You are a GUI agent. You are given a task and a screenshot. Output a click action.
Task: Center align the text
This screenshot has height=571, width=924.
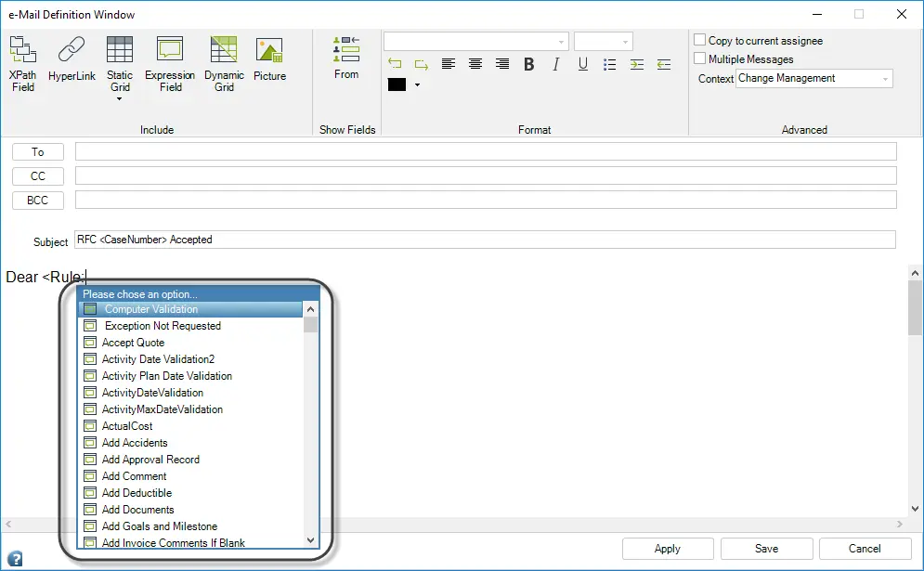475,64
